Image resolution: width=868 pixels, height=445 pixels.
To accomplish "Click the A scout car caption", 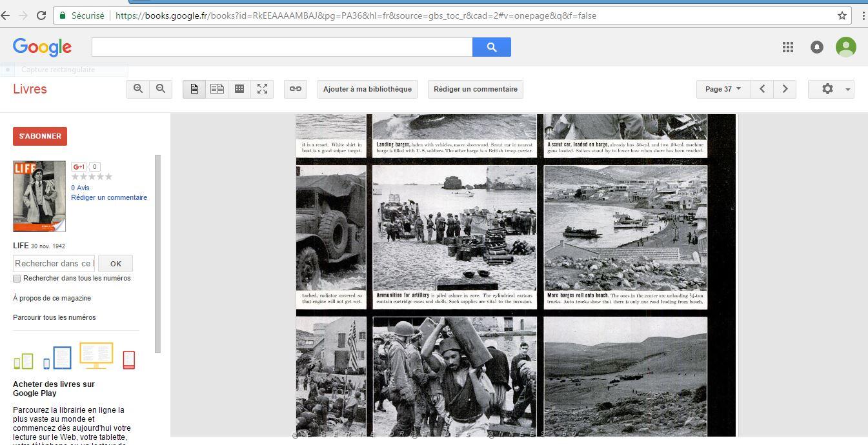I will click(625, 148).
